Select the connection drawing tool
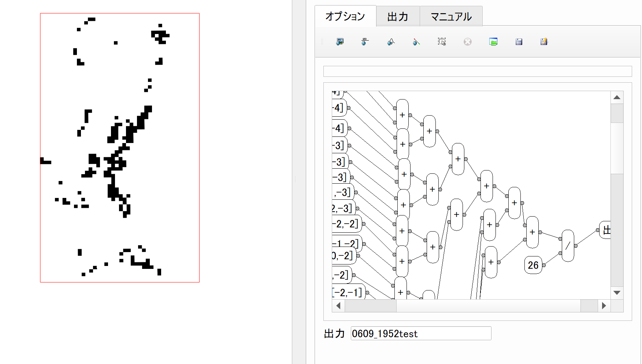The width and height of the screenshot is (642, 364). click(416, 42)
